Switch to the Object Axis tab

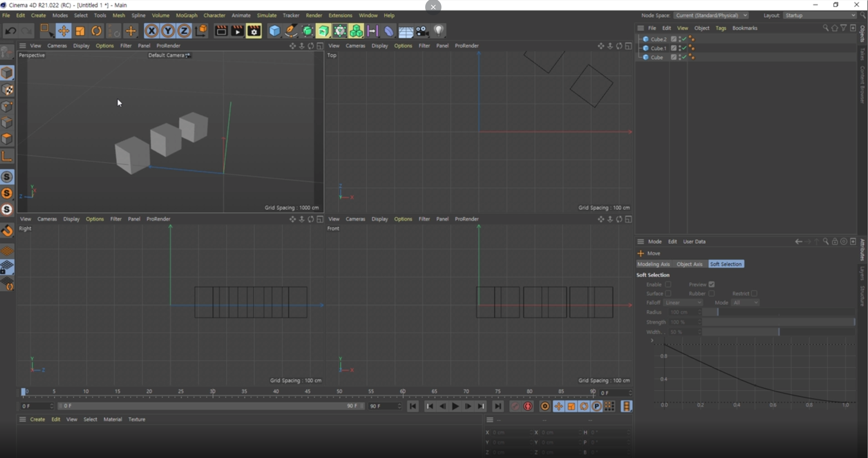(x=689, y=264)
